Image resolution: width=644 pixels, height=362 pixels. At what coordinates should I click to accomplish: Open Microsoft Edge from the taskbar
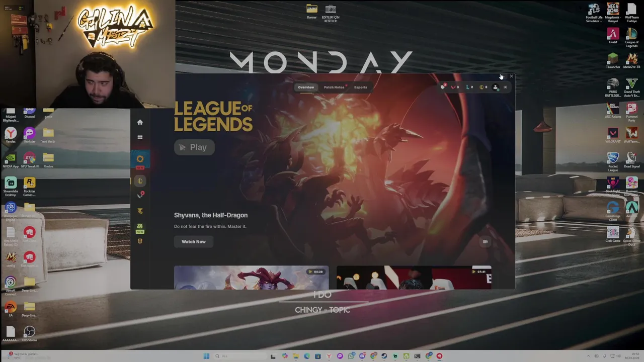306,356
